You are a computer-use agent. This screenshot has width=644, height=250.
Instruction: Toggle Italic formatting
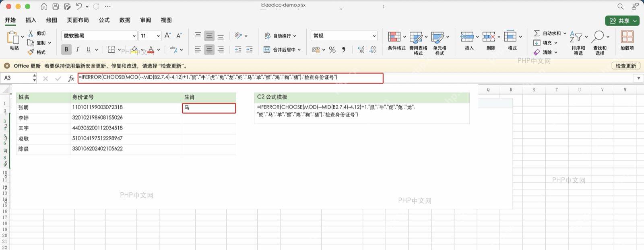(77, 49)
